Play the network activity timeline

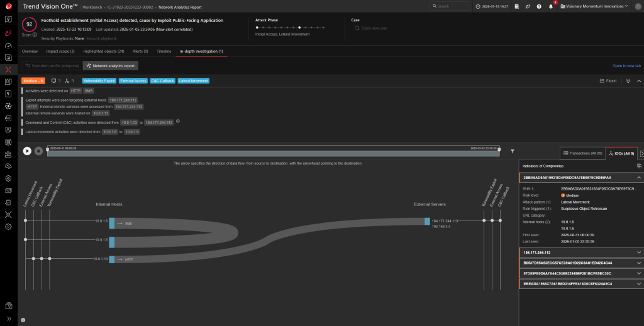click(27, 151)
